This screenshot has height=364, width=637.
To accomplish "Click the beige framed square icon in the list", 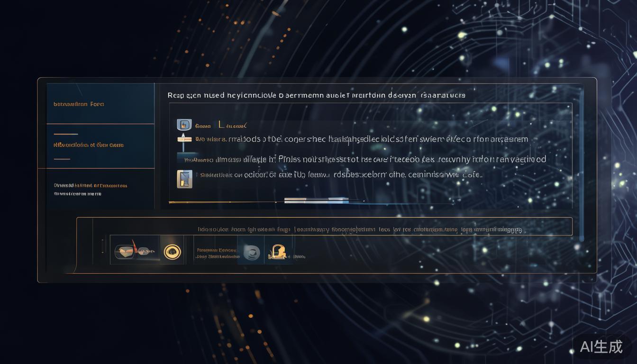I will (184, 179).
